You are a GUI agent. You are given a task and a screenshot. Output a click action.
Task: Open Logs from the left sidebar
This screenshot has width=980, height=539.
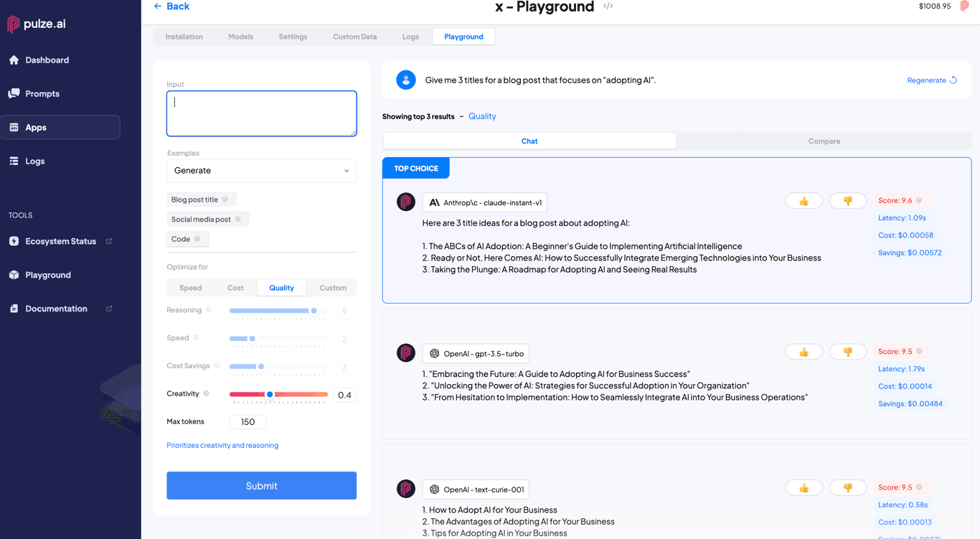click(x=36, y=161)
